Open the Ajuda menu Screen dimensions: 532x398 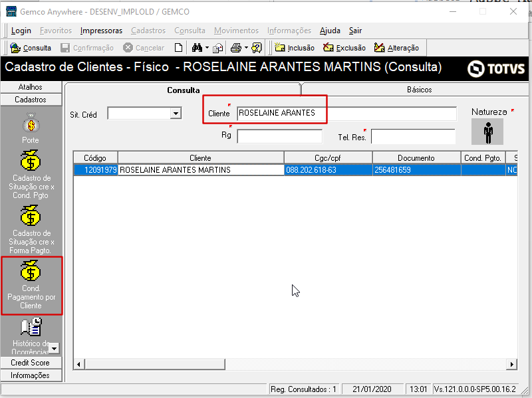330,31
